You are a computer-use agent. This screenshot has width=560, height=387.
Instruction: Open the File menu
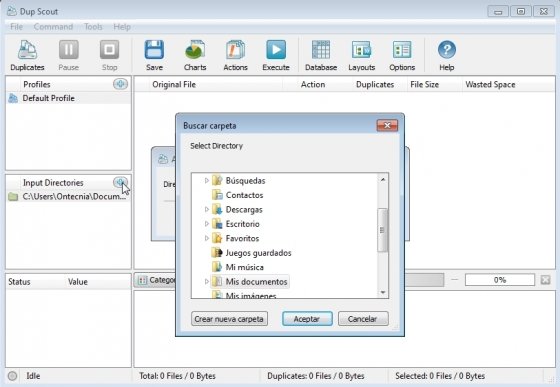16,27
